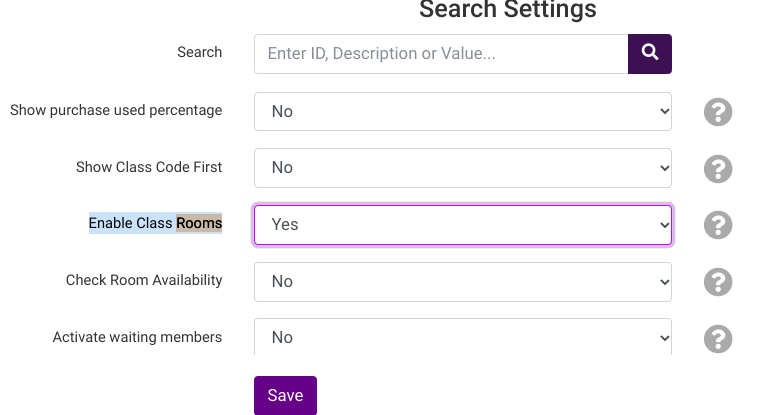Click the Show Class Code First label
This screenshot has height=415, width=764.
pos(149,167)
